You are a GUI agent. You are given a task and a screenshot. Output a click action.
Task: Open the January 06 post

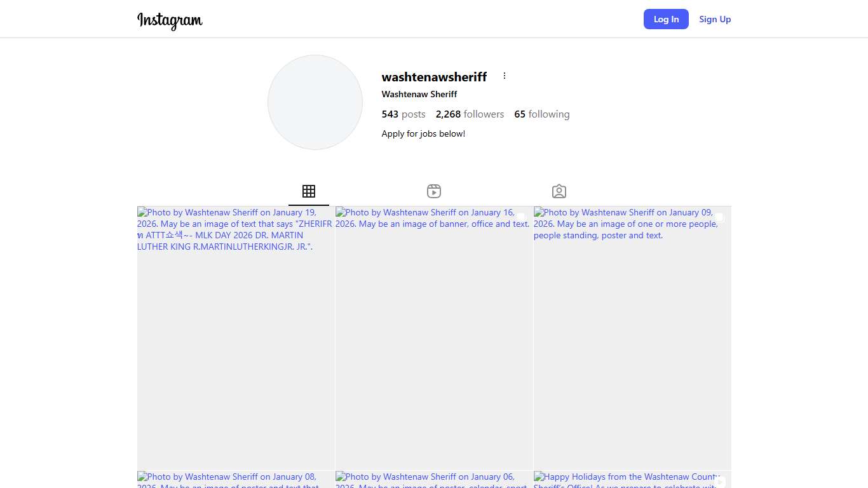(434, 480)
